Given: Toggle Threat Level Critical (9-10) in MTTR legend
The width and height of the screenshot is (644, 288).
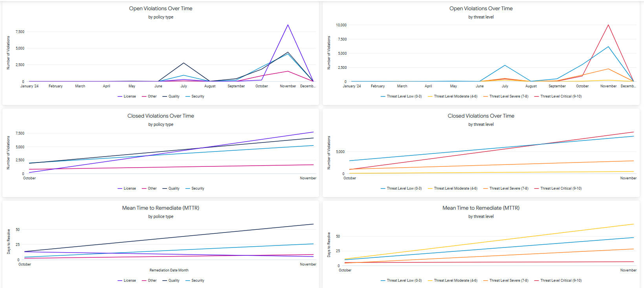Looking at the screenshot, I should (558, 281).
